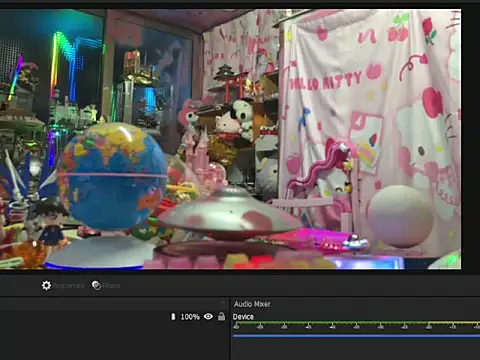Viewport: 480px width, 360px height.
Task: Open the Properties button label
Action: click(x=68, y=286)
